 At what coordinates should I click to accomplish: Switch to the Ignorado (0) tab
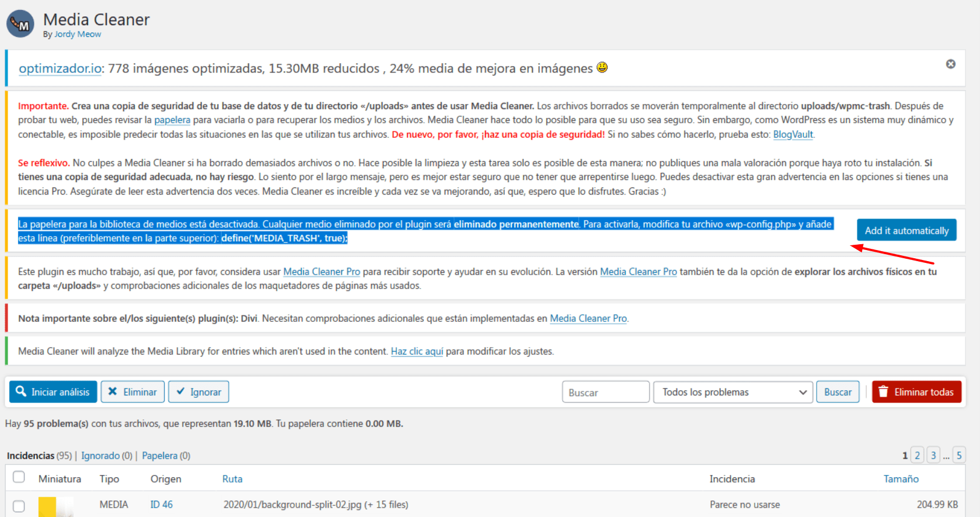tap(107, 456)
